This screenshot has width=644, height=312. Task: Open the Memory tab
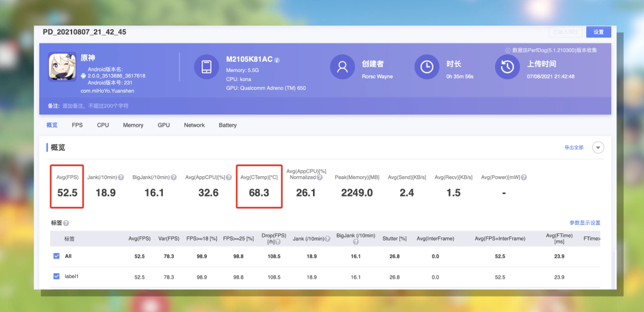[133, 125]
